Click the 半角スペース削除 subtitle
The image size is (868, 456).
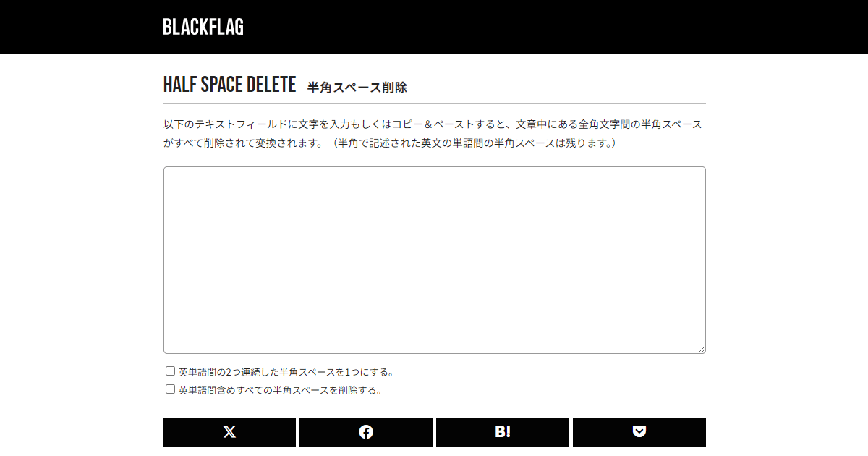click(x=357, y=88)
